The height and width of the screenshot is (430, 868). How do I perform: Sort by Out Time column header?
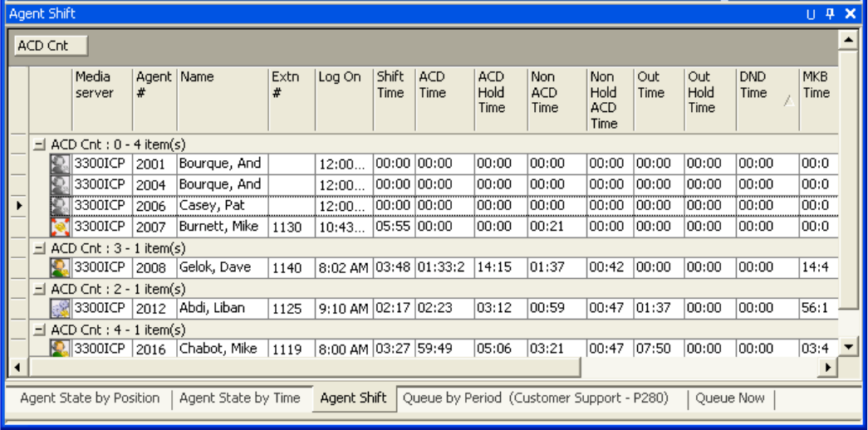point(659,100)
